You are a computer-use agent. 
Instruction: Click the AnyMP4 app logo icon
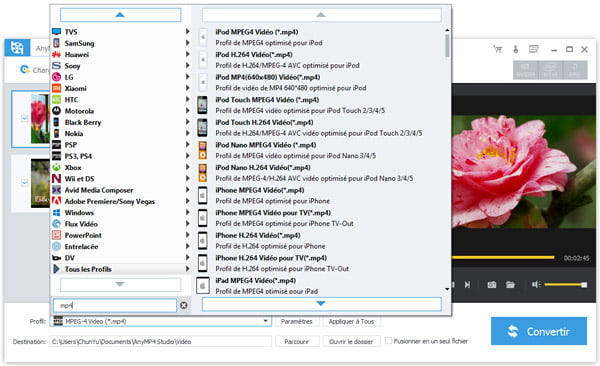click(17, 48)
